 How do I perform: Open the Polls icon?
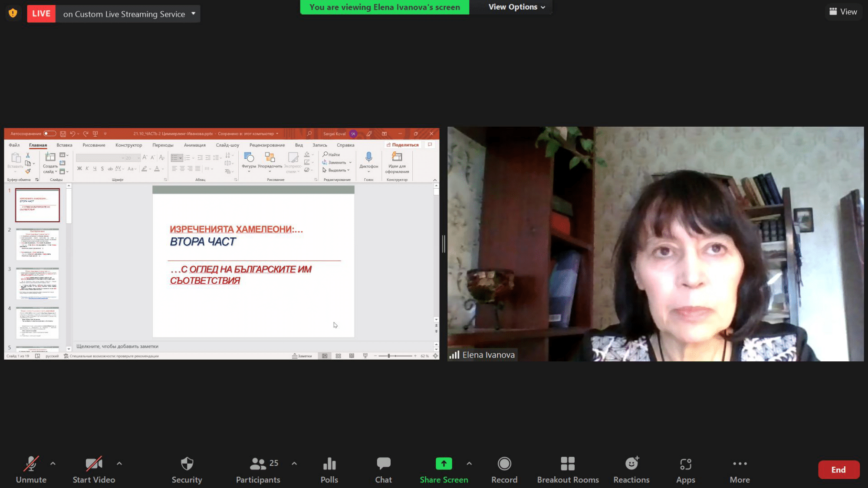[x=329, y=464]
